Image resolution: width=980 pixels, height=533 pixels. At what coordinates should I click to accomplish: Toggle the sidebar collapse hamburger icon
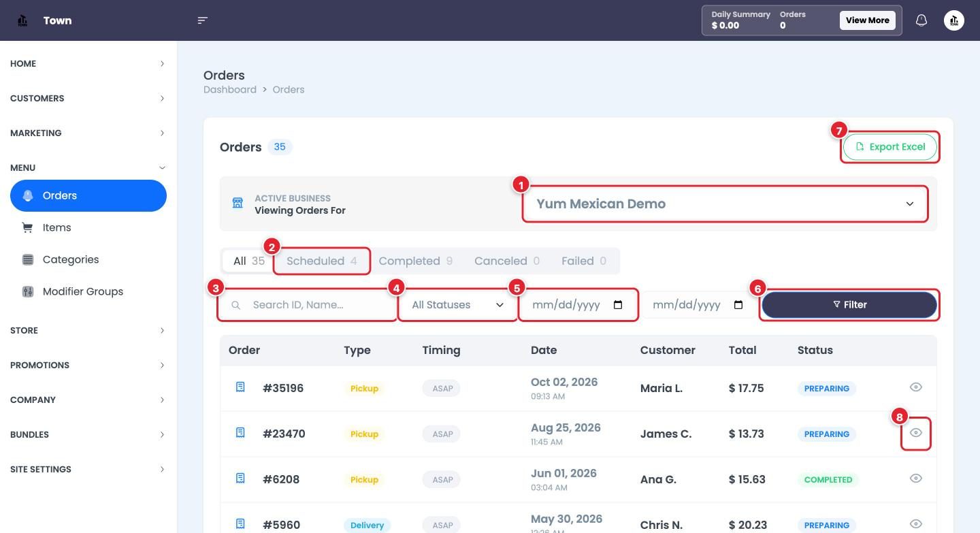pos(202,20)
